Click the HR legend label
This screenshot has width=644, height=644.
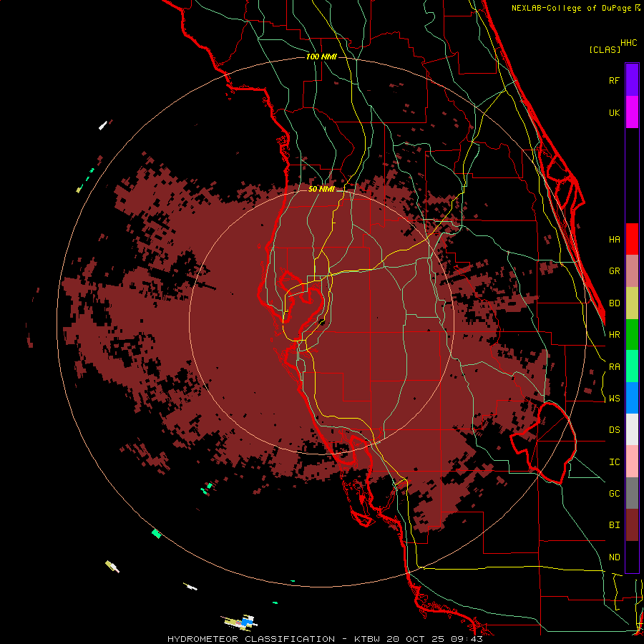point(614,334)
